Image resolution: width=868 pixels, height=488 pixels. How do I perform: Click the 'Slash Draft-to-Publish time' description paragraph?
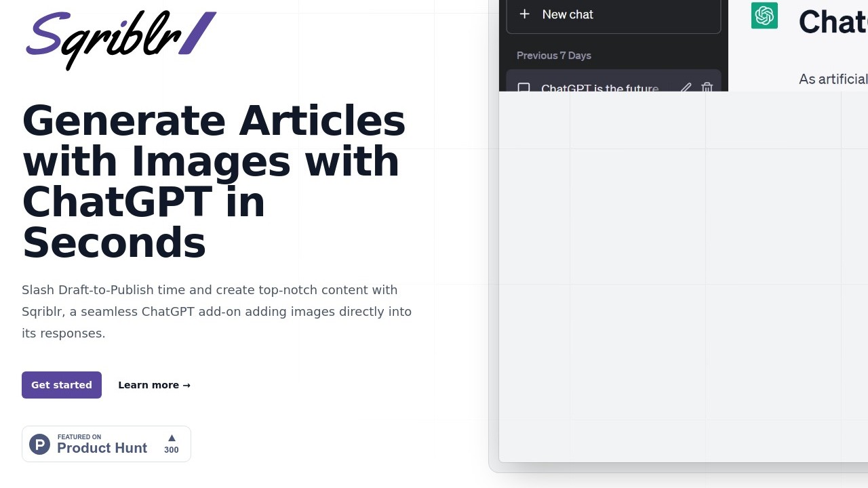click(216, 312)
